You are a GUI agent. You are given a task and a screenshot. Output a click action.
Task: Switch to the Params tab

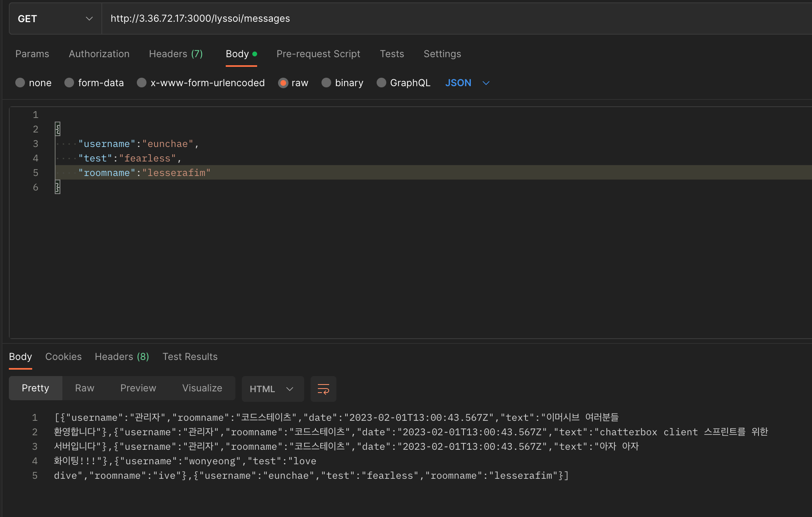tap(32, 54)
